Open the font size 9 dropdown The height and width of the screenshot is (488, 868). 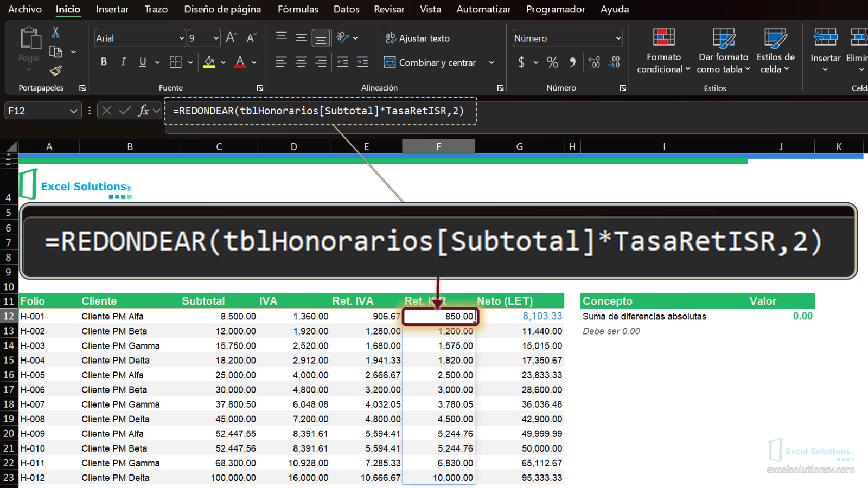(216, 38)
